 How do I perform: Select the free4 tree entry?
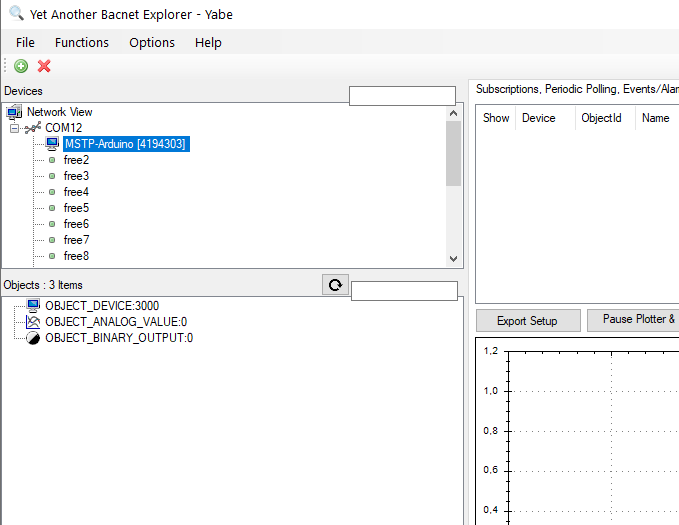(x=76, y=192)
